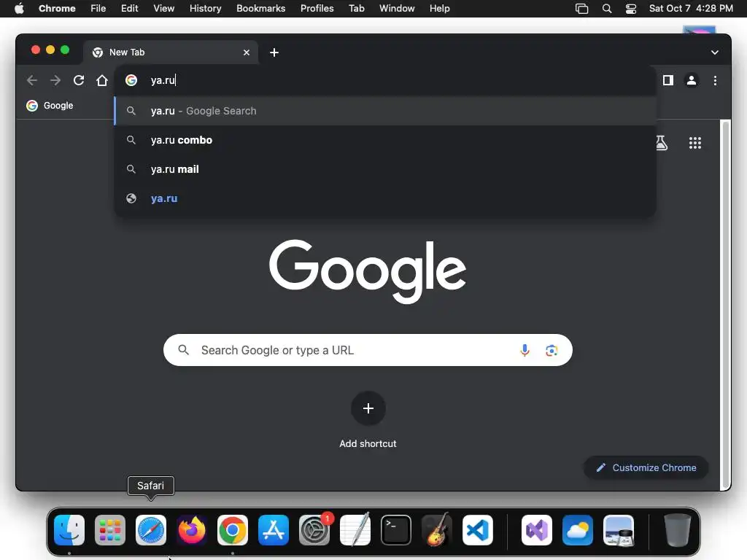This screenshot has width=747, height=560.
Task: Expand the tab search chevron
Action: (715, 52)
